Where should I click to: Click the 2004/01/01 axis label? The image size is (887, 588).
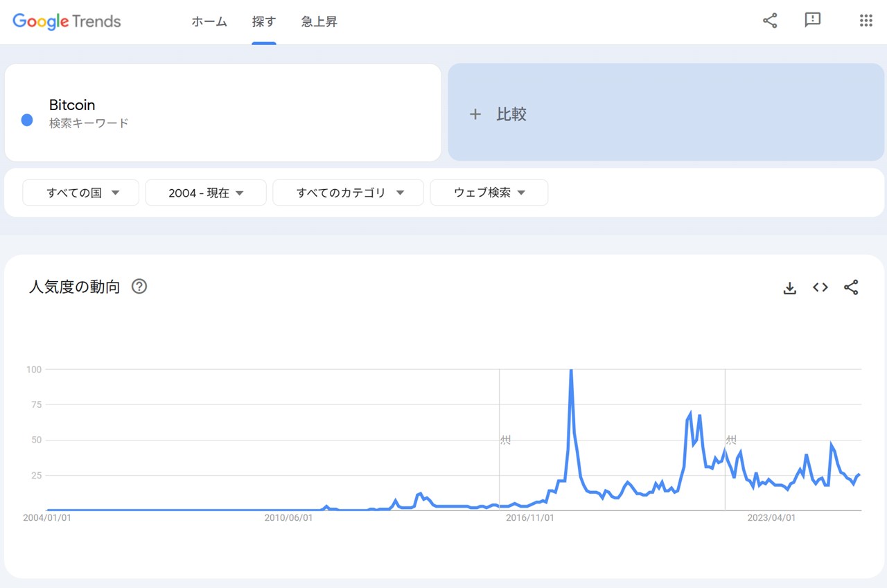coord(47,518)
